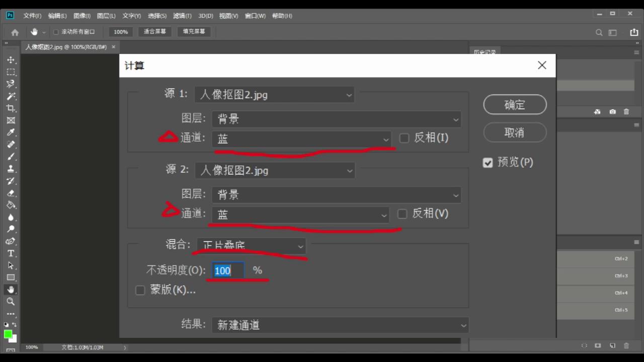The image size is (644, 362).
Task: Select the Frame tool
Action: (11, 120)
